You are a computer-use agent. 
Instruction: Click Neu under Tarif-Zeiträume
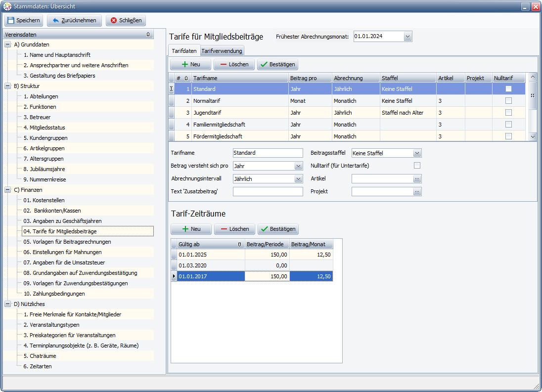(191, 229)
